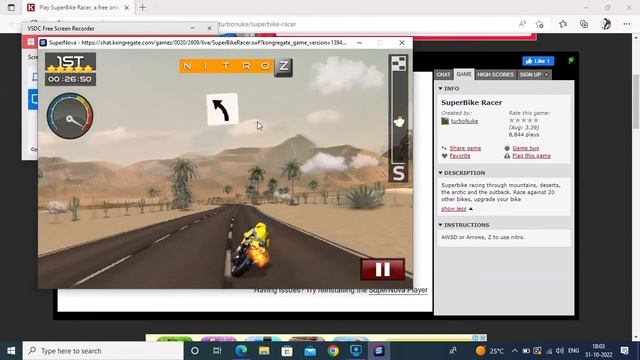The image size is (640, 360).
Task: Rate the game using the star rating
Action: pyautogui.click(x=524, y=120)
